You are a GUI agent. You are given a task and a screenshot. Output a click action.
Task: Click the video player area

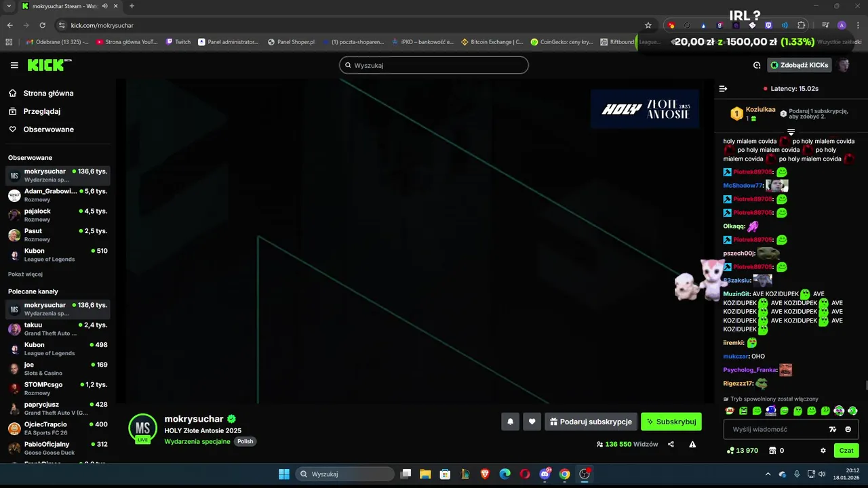pyautogui.click(x=415, y=241)
